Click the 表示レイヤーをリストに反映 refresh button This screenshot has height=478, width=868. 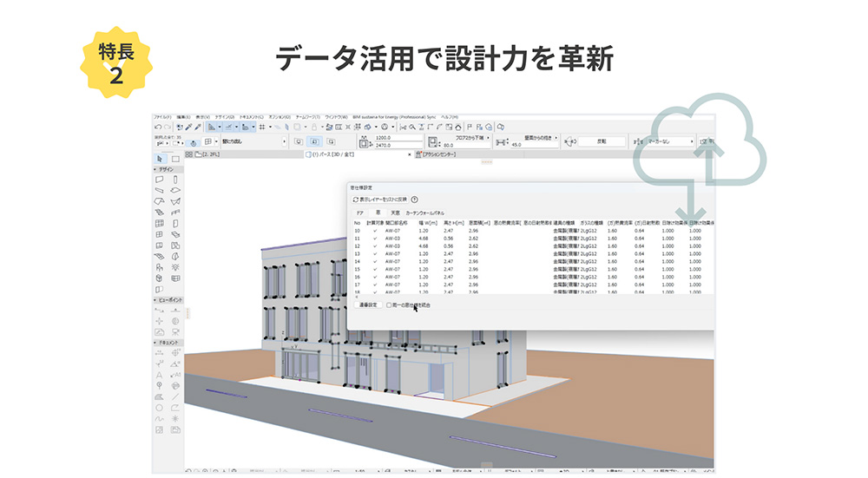(x=380, y=199)
